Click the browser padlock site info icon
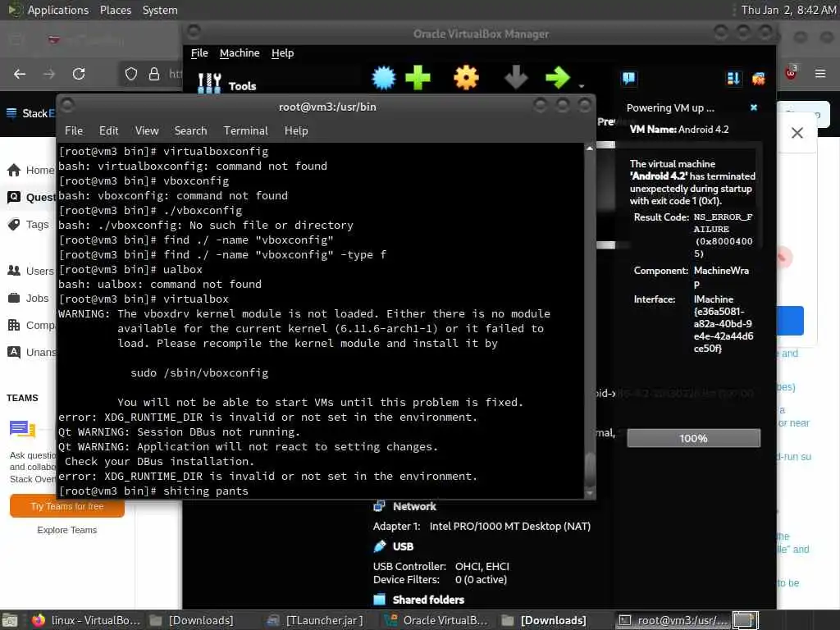This screenshot has height=630, width=840. 154,74
